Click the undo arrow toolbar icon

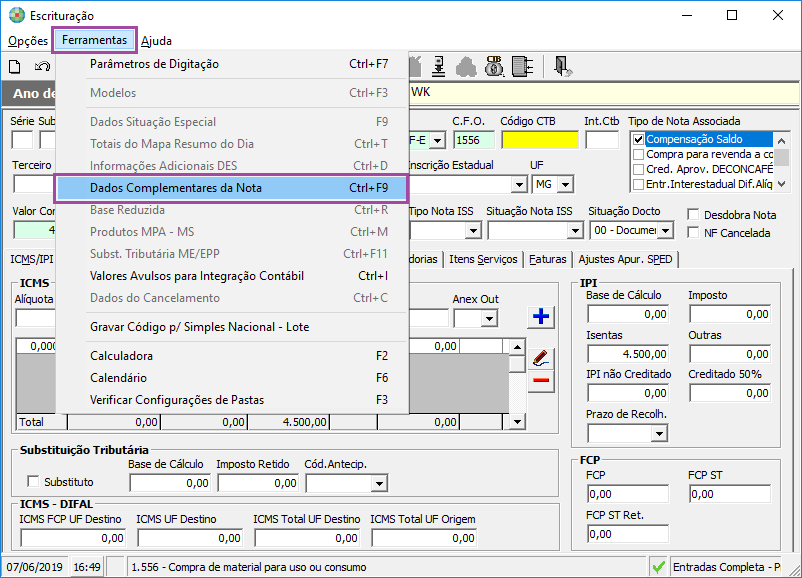[42, 67]
